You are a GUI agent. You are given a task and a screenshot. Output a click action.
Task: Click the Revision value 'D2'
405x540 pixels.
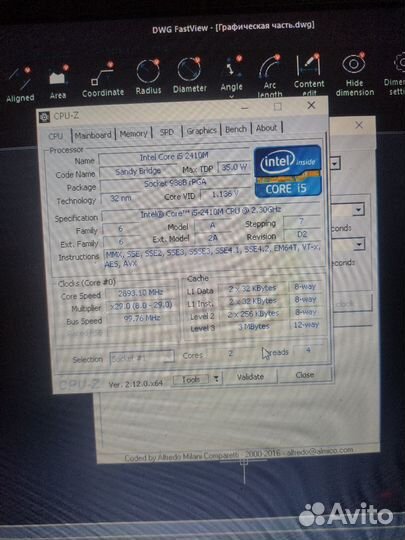click(302, 235)
